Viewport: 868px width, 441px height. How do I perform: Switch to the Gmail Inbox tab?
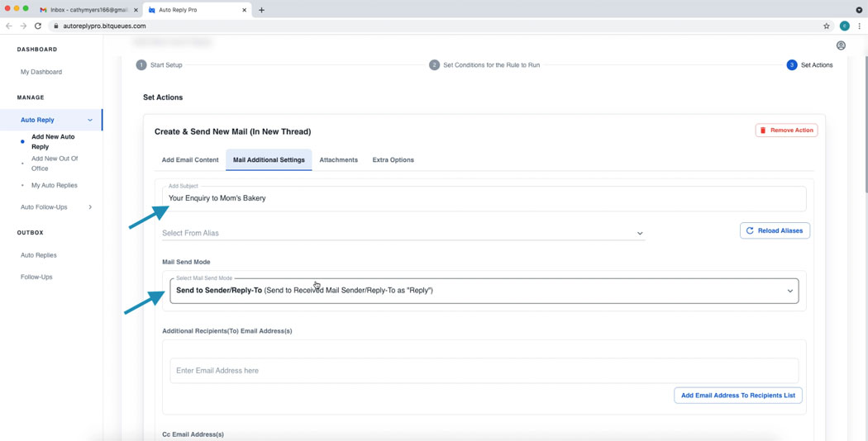88,10
